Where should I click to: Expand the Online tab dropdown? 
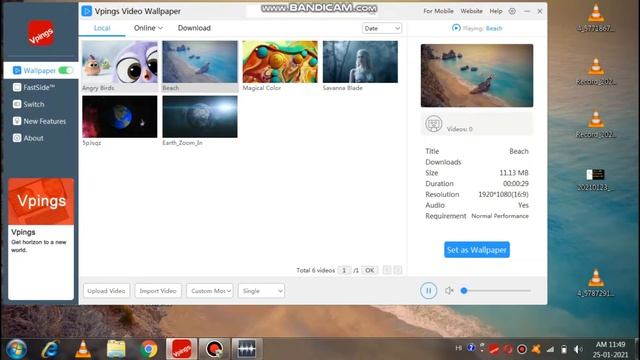(x=148, y=28)
